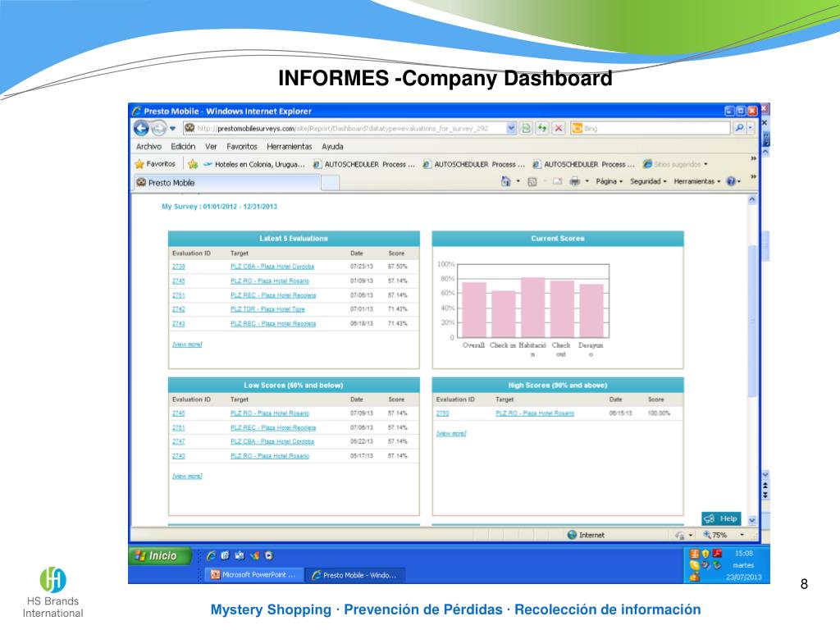
Task: Open the recent pages dropdown next to Forward
Action: coord(172,129)
